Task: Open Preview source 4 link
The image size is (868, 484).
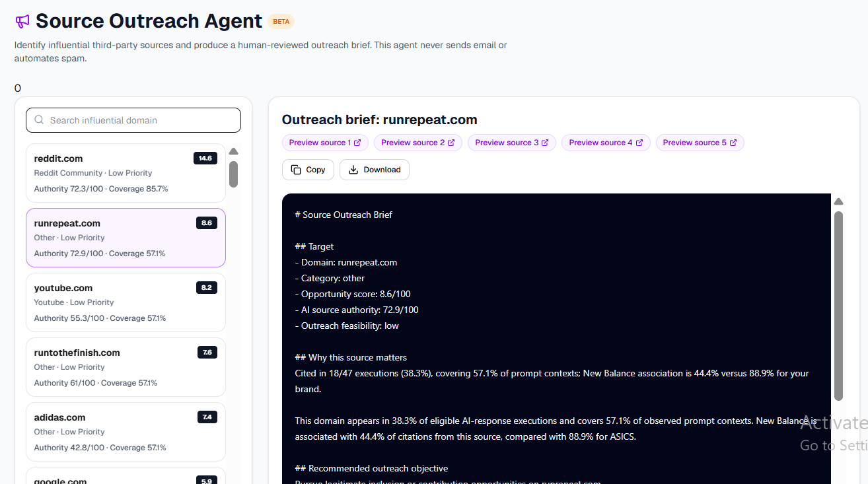Action: coord(606,143)
